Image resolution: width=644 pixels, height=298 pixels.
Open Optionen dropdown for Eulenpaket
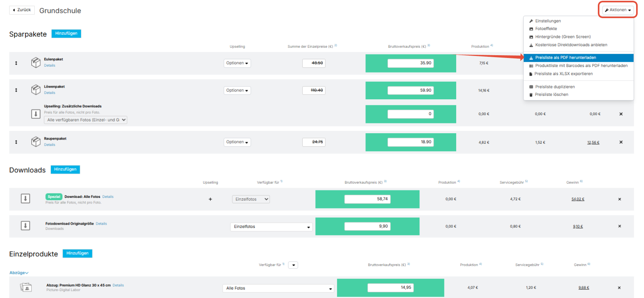pyautogui.click(x=237, y=63)
